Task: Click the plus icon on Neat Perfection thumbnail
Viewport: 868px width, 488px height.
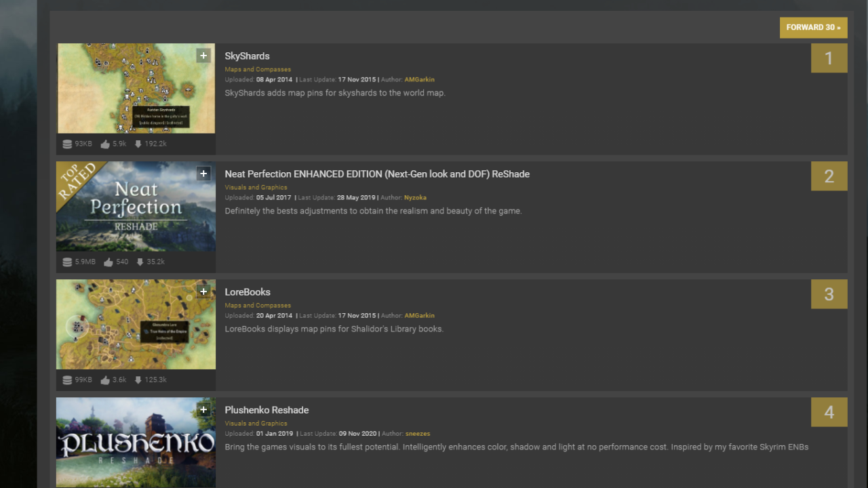Action: click(x=203, y=174)
